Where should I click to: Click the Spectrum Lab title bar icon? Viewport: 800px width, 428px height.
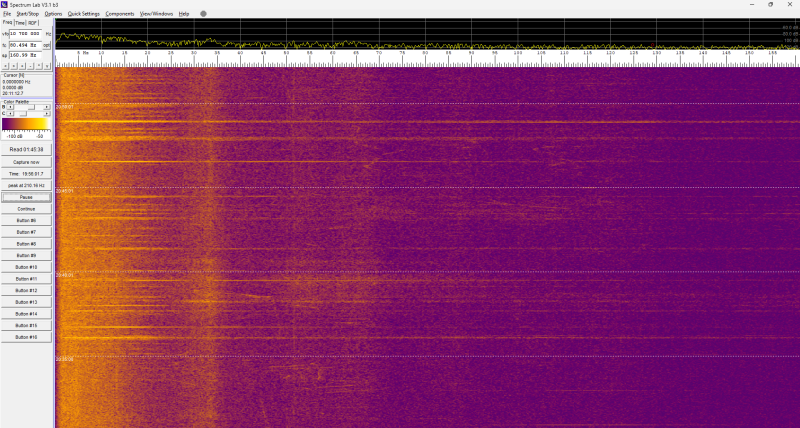(x=4, y=4)
